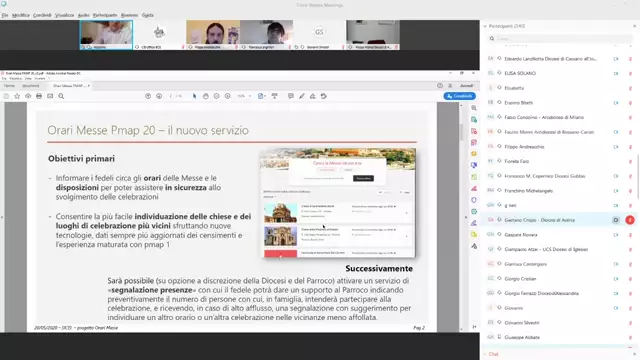Print the PDF document
Screen dimensions: 640x360
[x=39, y=96]
